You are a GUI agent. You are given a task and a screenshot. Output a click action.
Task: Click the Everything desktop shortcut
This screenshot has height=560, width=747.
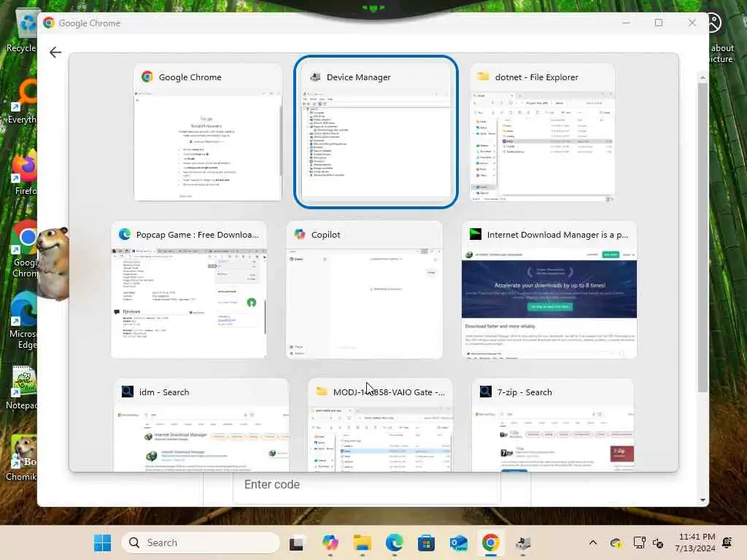22,101
